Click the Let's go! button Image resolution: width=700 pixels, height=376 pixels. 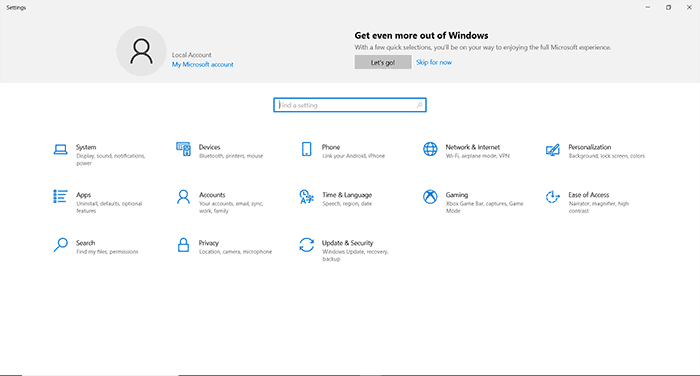[383, 63]
